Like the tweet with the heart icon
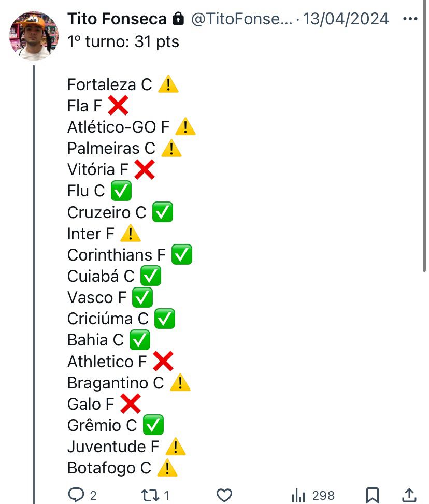Image resolution: width=429 pixels, height=504 pixels. coord(224,495)
